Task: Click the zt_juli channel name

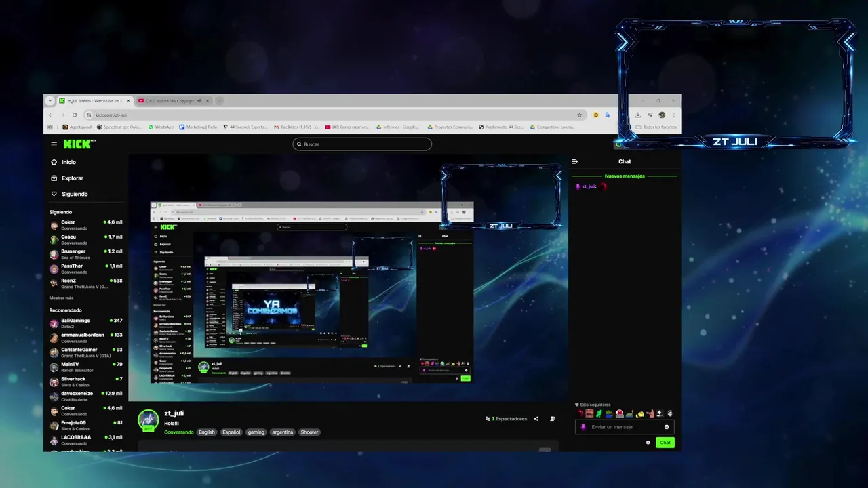Action: click(x=174, y=413)
